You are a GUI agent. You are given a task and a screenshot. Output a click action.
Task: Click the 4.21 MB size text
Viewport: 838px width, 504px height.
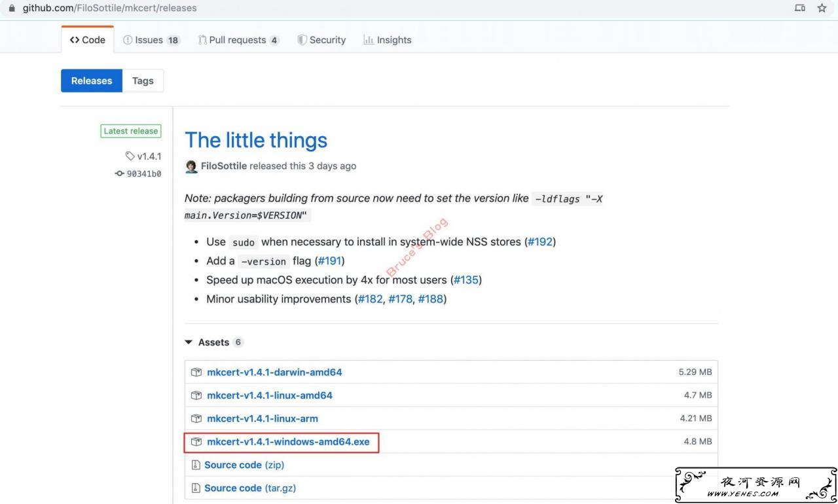(696, 418)
